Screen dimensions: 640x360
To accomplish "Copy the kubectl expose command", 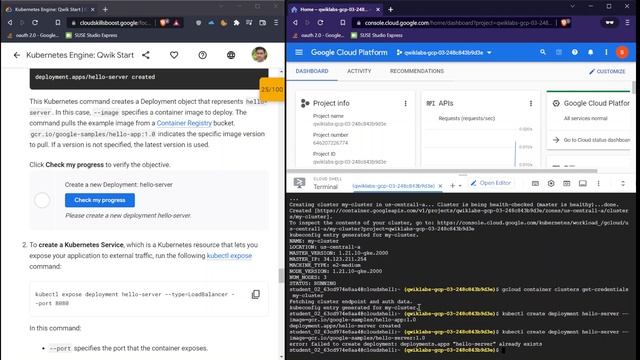I will 256,294.
